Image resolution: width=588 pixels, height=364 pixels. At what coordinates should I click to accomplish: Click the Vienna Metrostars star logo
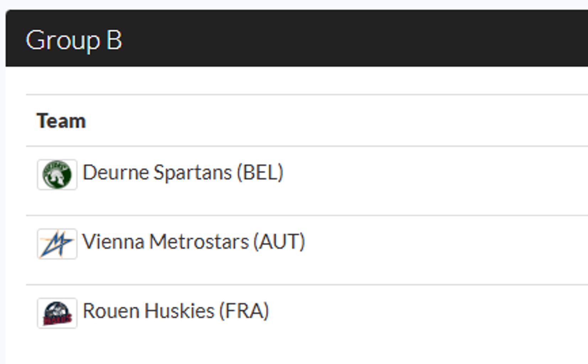pyautogui.click(x=57, y=244)
